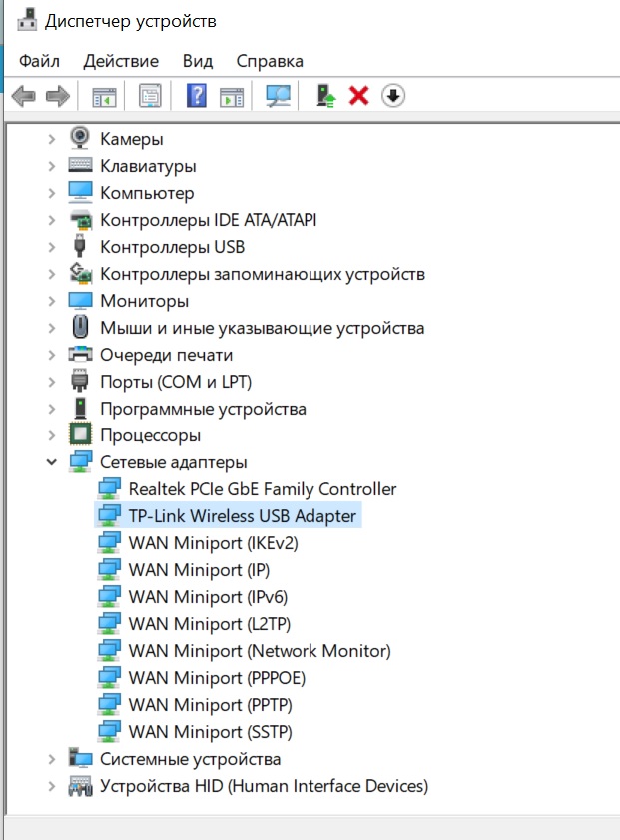
Task: Select the Программные устройства label
Action: [203, 409]
